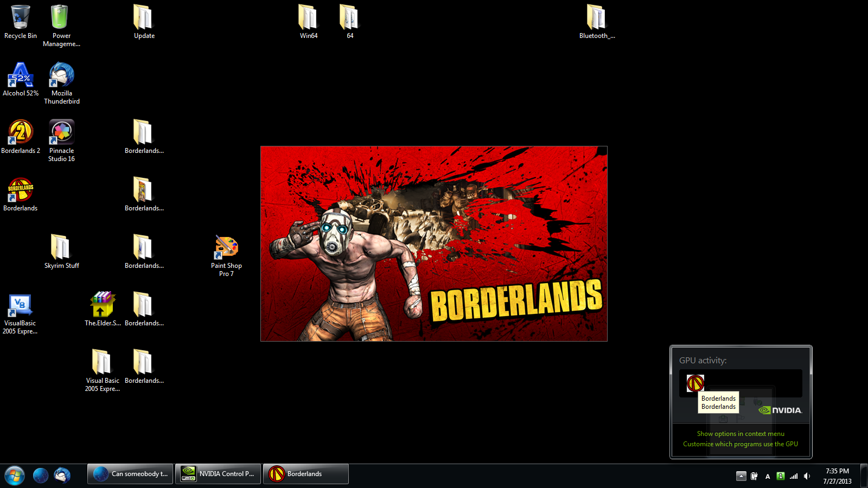Click the power plug tray icon

coord(754,476)
